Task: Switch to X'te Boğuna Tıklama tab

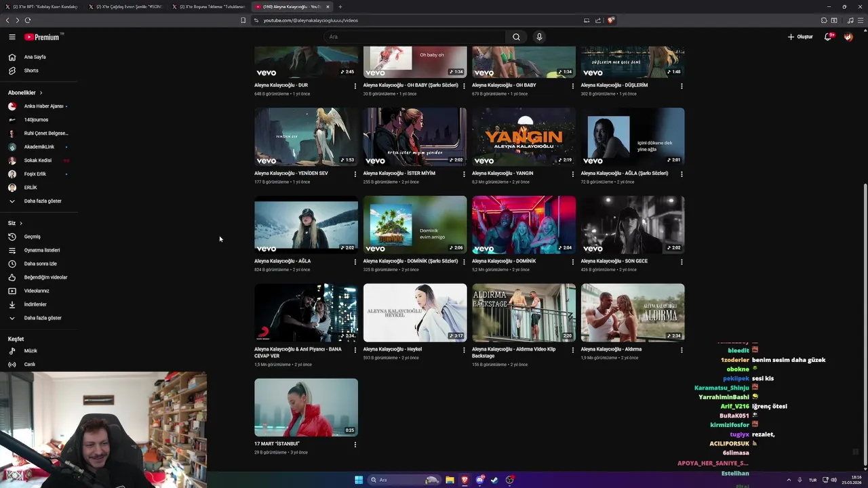Action: coord(210,7)
